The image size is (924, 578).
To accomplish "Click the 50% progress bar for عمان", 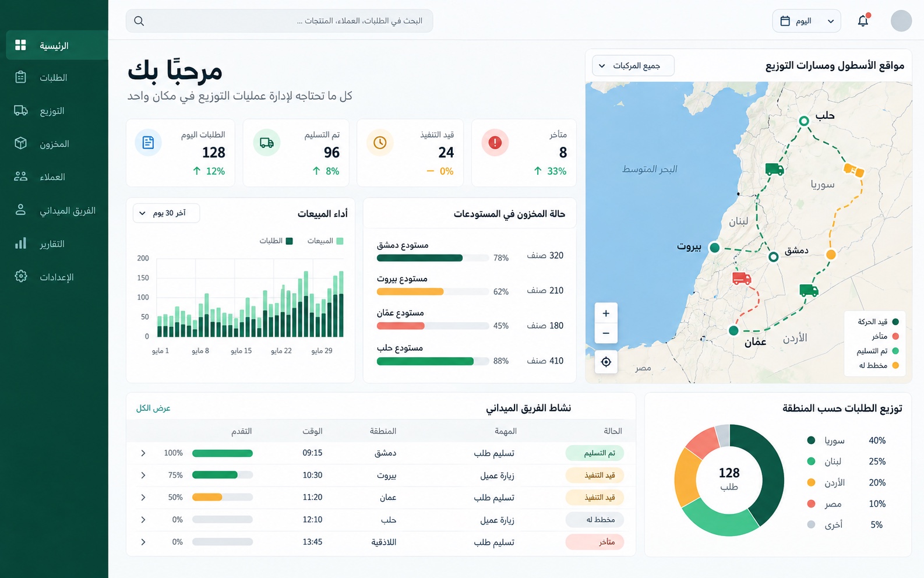I will pyautogui.click(x=223, y=498).
